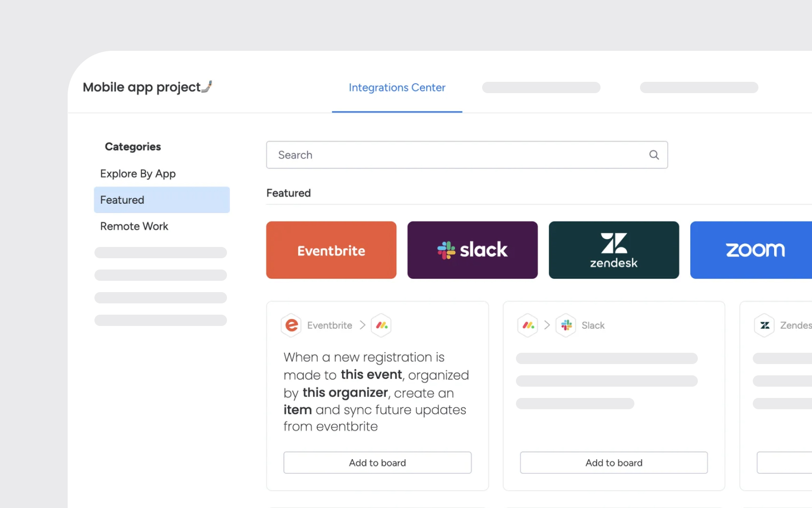
Task: Click the Eventbrite logo icon in card
Action: tap(291, 325)
